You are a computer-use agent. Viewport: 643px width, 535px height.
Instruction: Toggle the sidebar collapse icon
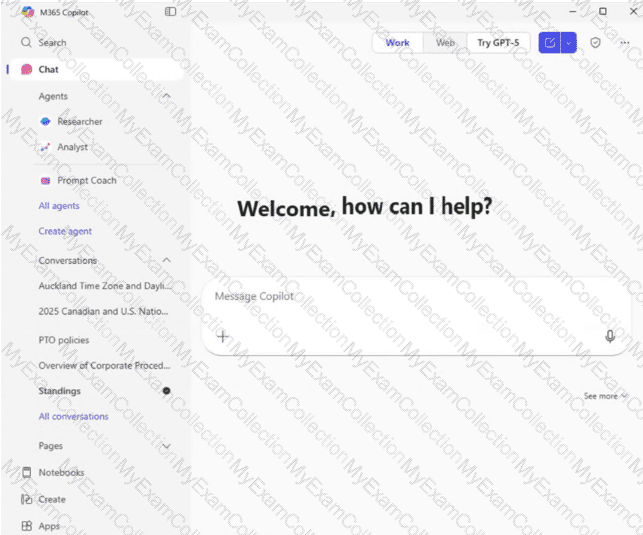pos(170,11)
